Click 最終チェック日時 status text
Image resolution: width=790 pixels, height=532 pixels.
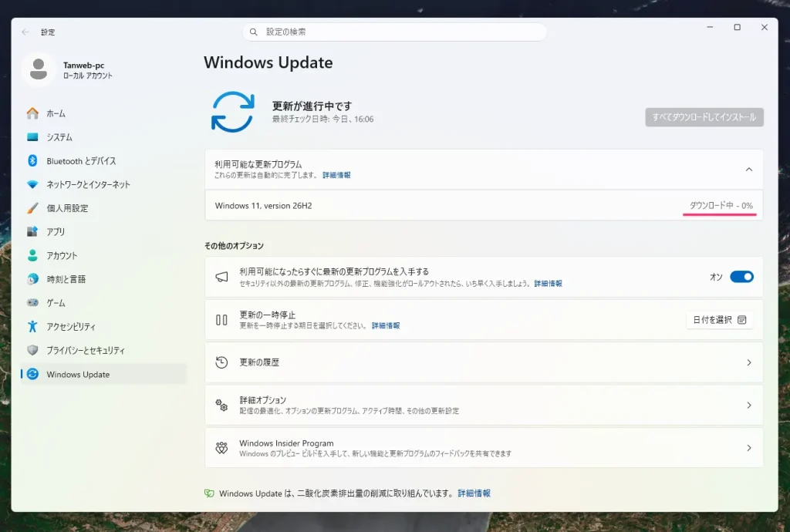[x=323, y=120]
